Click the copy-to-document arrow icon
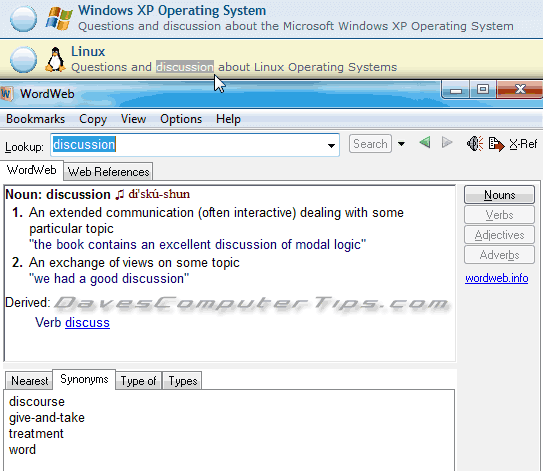Image resolution: width=543 pixels, height=471 pixels. coord(496,144)
